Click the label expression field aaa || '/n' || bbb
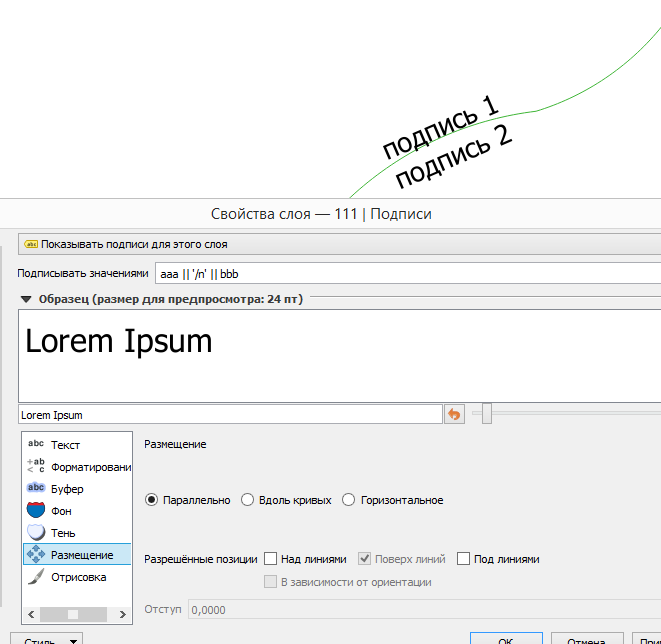 (x=408, y=274)
